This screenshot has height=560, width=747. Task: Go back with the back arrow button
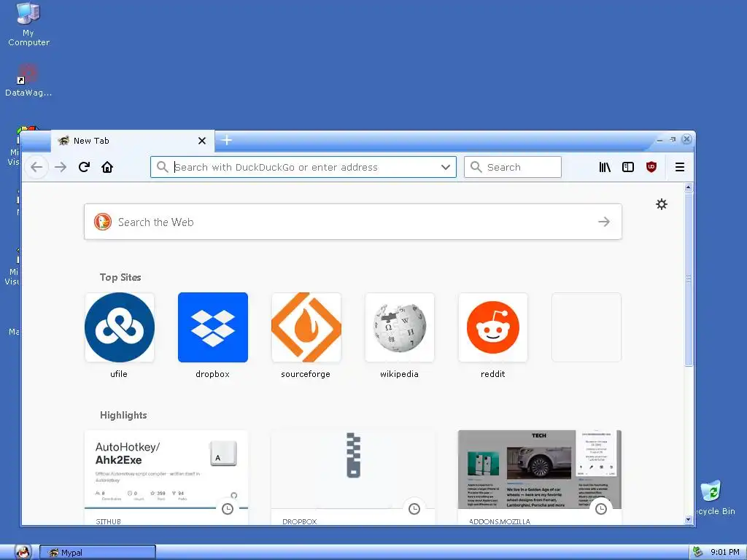(x=36, y=167)
